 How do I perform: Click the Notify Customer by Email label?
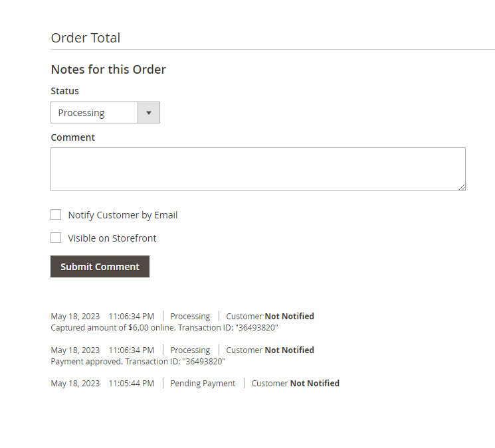click(123, 215)
